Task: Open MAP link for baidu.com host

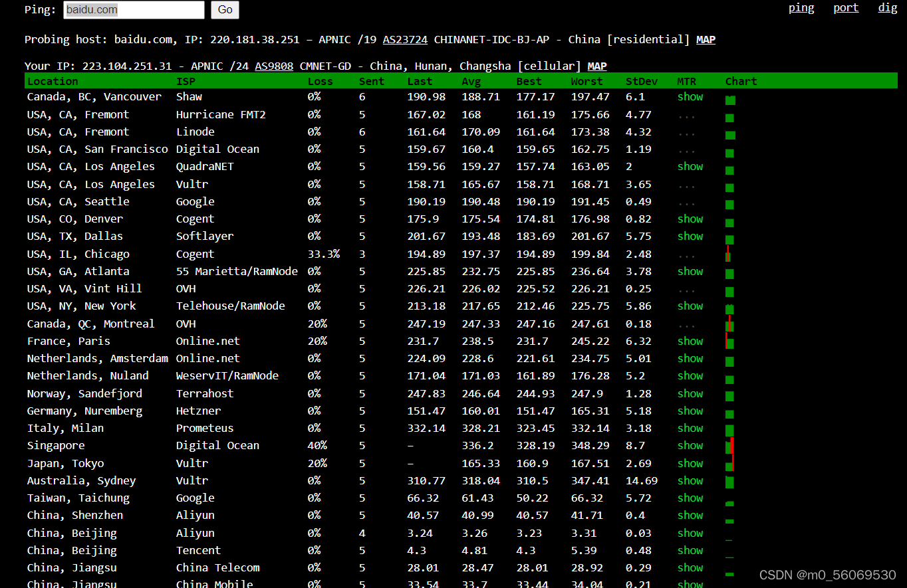Action: click(706, 39)
